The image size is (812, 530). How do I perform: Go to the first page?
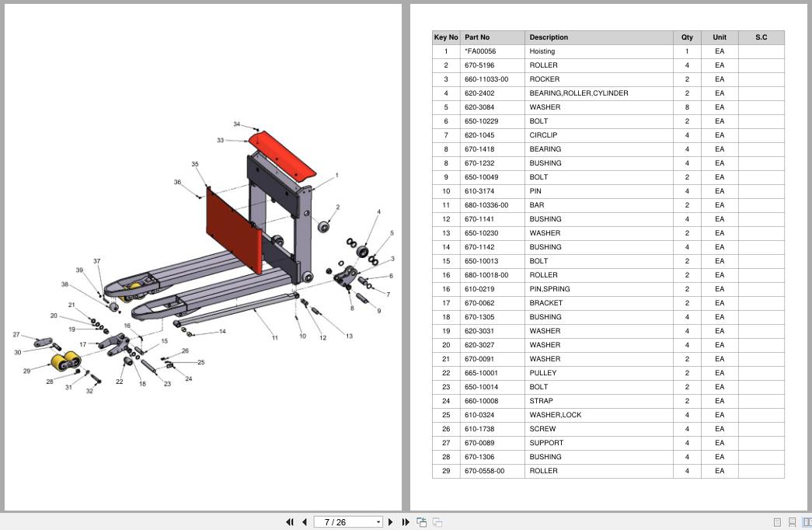pyautogui.click(x=290, y=522)
